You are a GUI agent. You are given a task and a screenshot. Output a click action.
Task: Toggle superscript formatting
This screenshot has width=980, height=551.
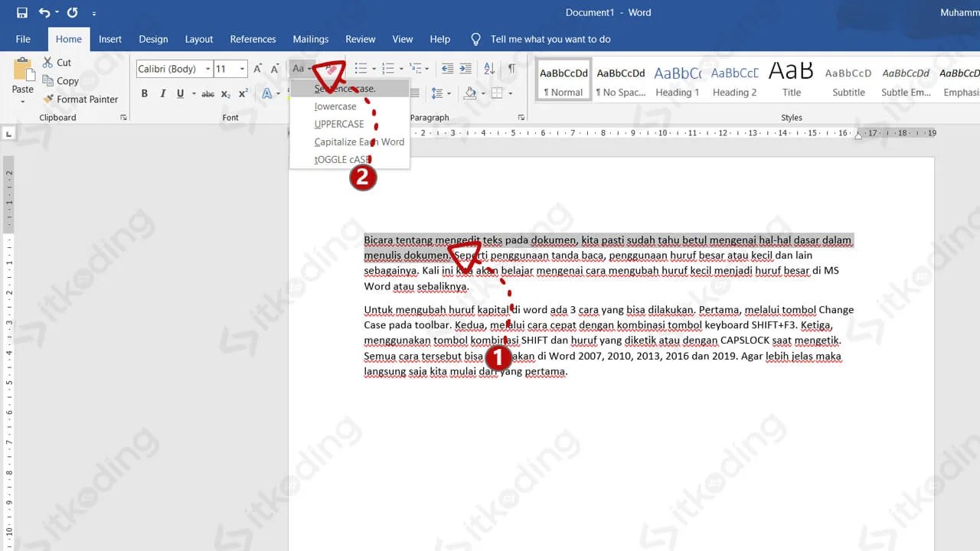tap(243, 93)
